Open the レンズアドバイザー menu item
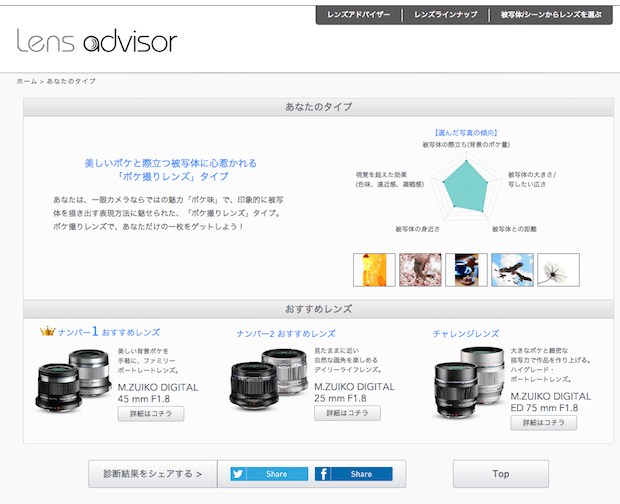The image size is (620, 504). point(359,15)
